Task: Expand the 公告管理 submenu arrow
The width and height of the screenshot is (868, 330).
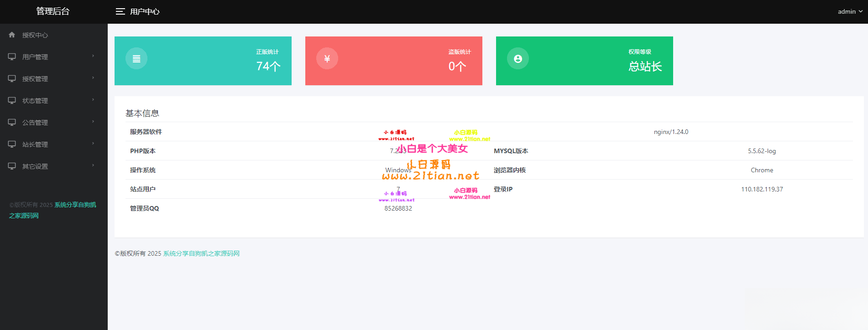Action: (93, 122)
